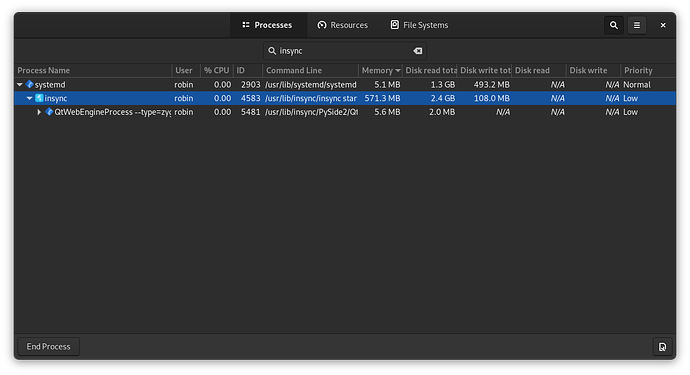Click the QtWebEngineProcess diamond icon

point(49,112)
